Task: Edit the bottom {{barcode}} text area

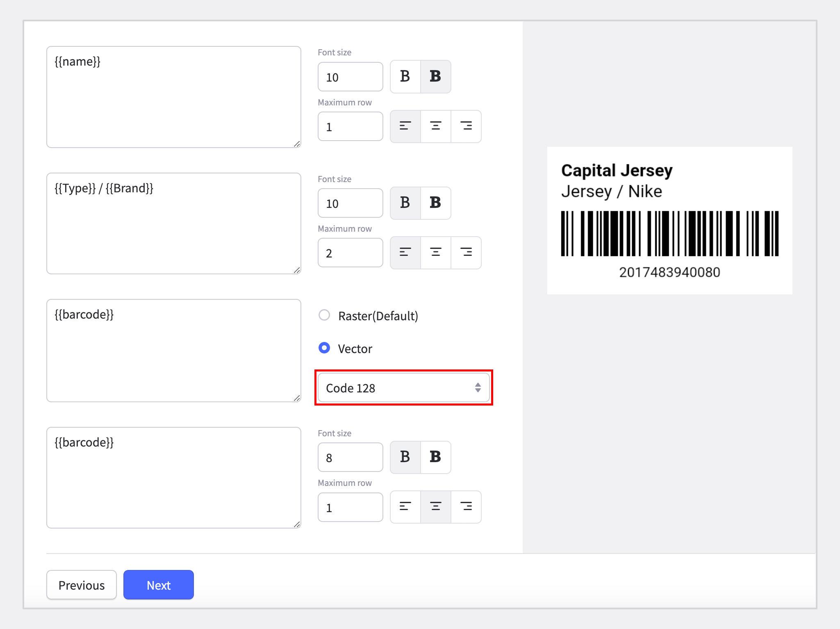Action: (x=174, y=478)
